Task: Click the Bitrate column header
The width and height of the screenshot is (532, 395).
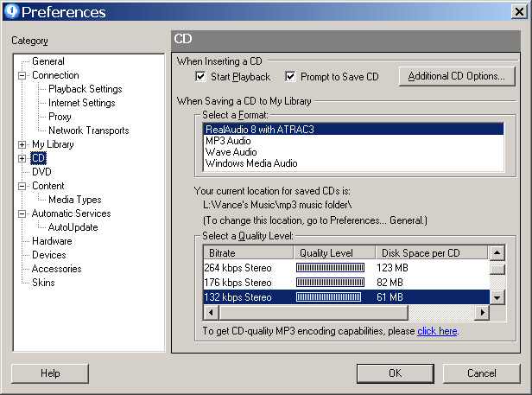Action: (x=249, y=253)
